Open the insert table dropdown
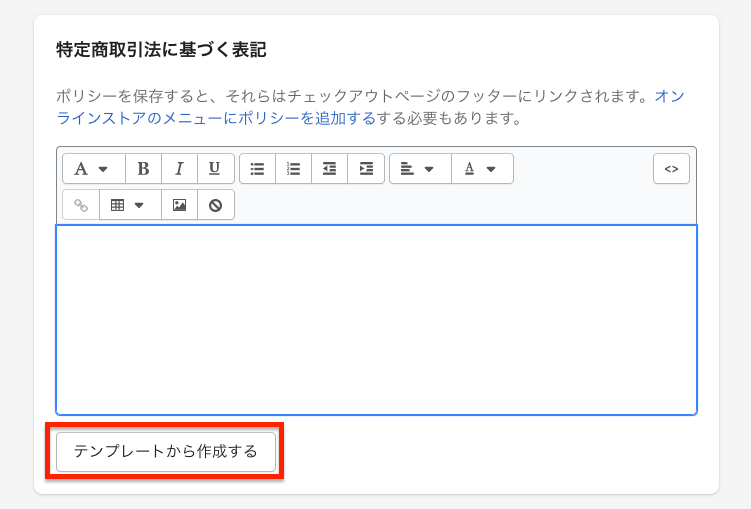This screenshot has height=509, width=751. click(x=130, y=205)
